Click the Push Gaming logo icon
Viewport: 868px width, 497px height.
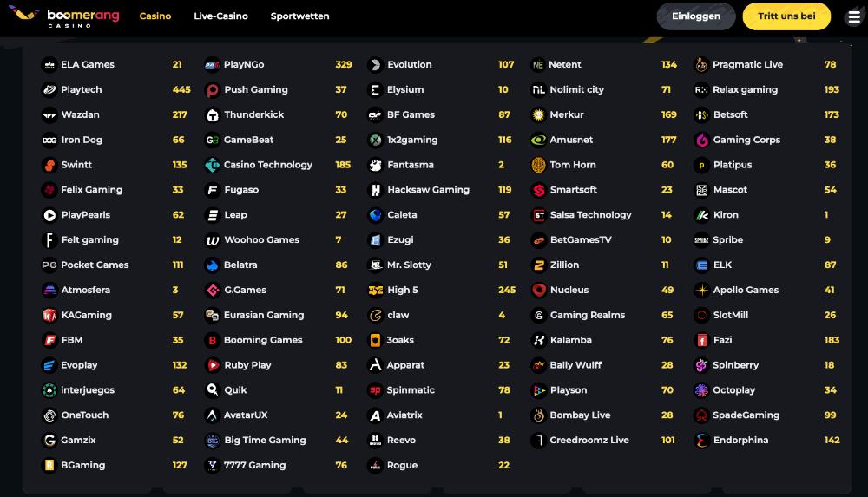[212, 89]
